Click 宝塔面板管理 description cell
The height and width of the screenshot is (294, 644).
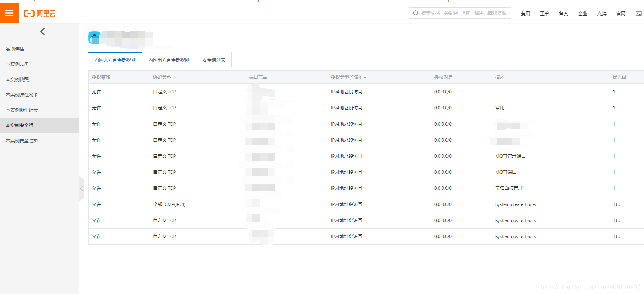tap(509, 188)
